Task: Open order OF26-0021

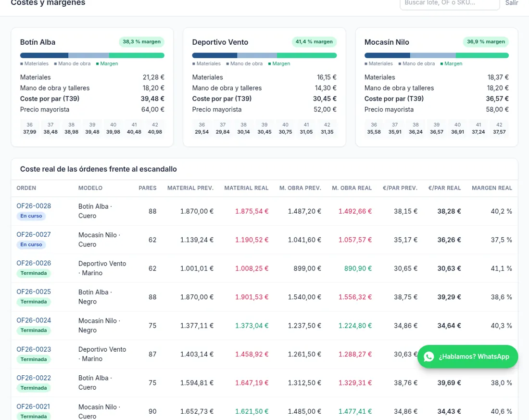Action: (x=33, y=407)
